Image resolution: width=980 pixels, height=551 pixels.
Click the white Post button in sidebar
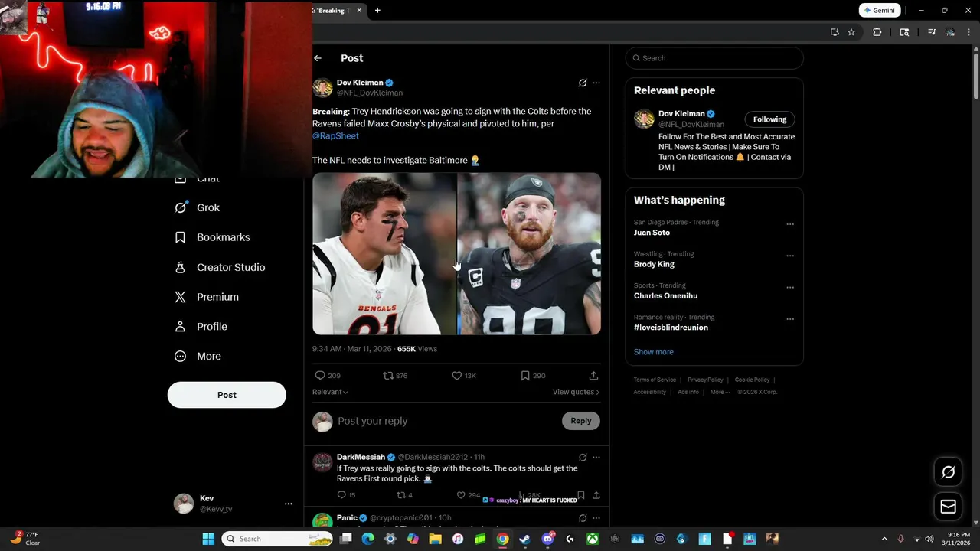227,395
